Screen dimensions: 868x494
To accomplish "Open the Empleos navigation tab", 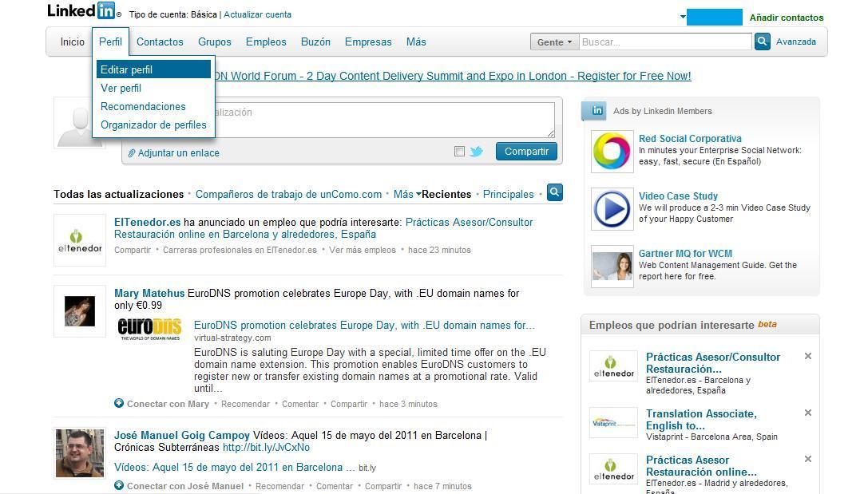I will pyautogui.click(x=266, y=41).
